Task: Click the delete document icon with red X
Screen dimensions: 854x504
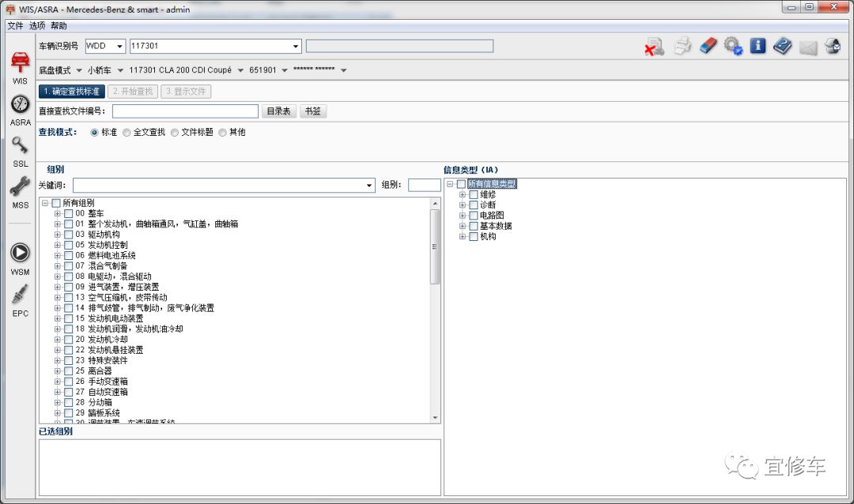Action: 654,47
